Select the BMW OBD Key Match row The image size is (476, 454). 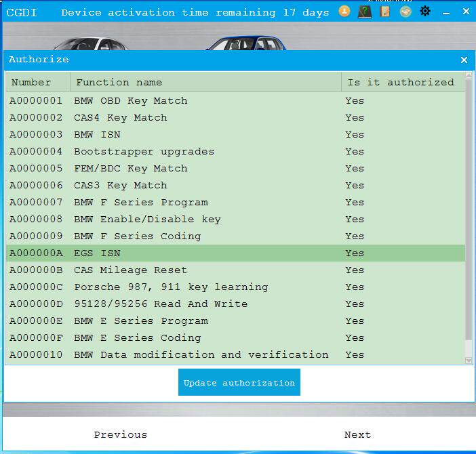(x=235, y=101)
